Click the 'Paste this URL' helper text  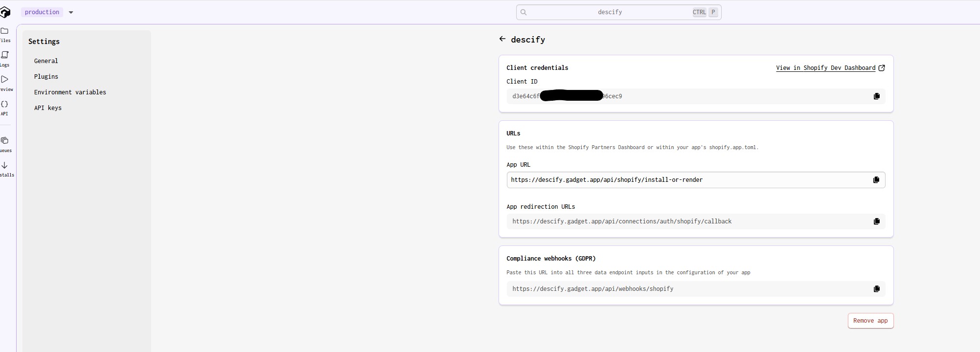tap(628, 272)
